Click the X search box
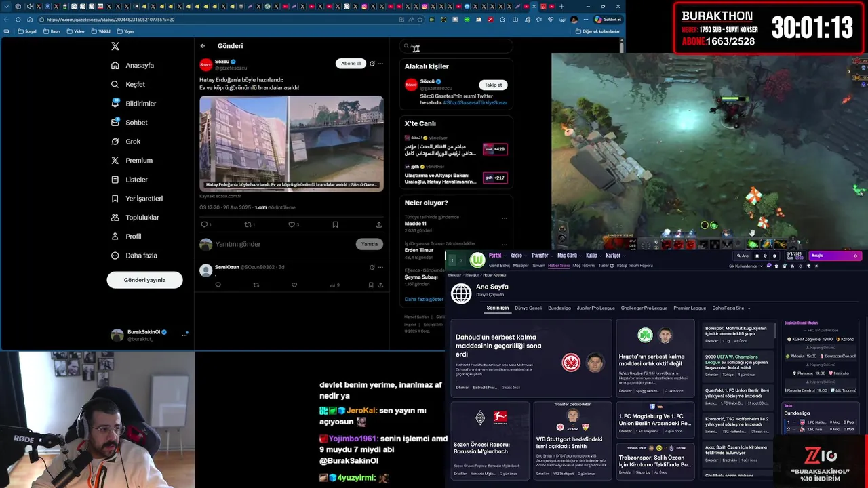This screenshot has width=868, height=488. [456, 46]
